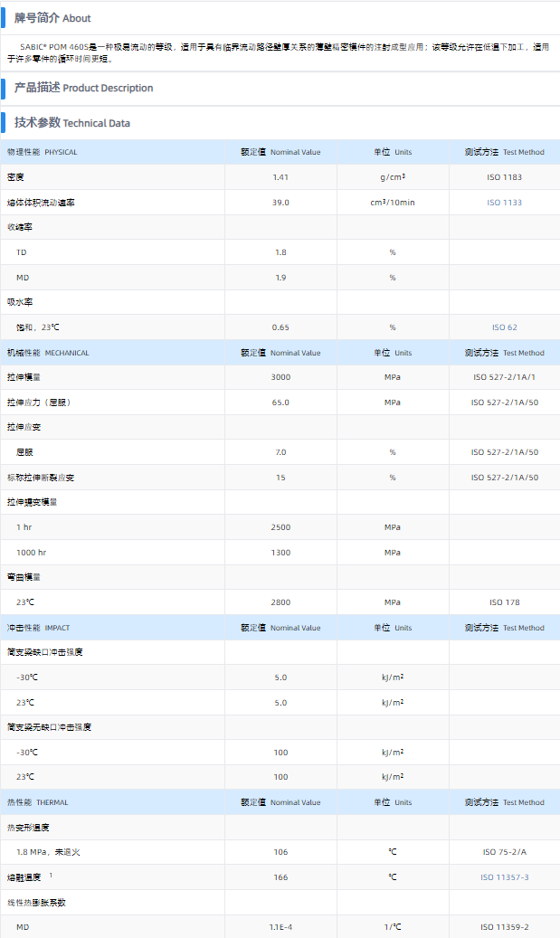Select the ISO 178 test method cell
The height and width of the screenshot is (938, 560).
click(504, 602)
